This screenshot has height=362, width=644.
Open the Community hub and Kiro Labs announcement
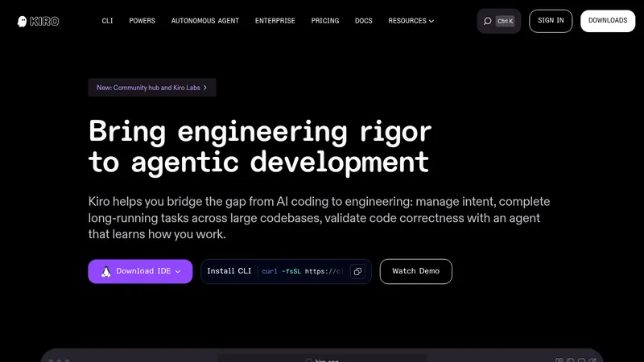pyautogui.click(x=152, y=88)
